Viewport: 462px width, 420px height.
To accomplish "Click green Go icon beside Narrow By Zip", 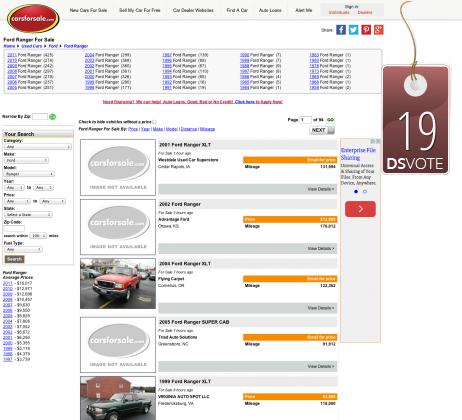I will pyautogui.click(x=52, y=117).
